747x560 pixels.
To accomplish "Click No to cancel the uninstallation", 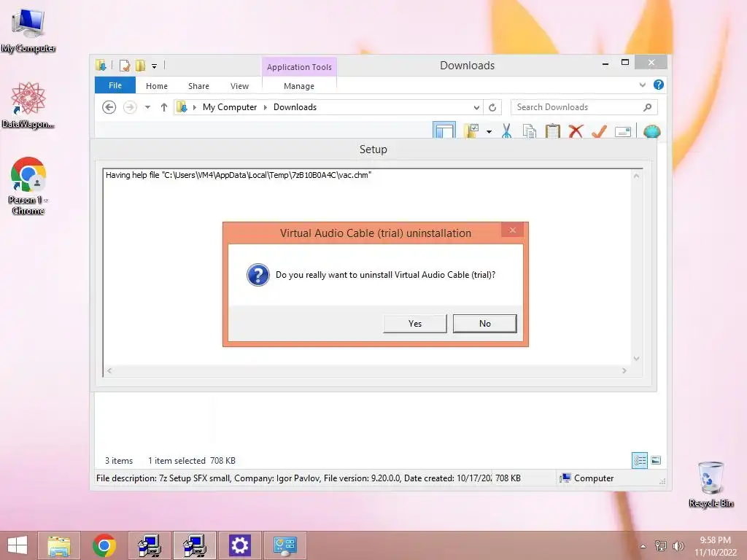I will click(484, 323).
